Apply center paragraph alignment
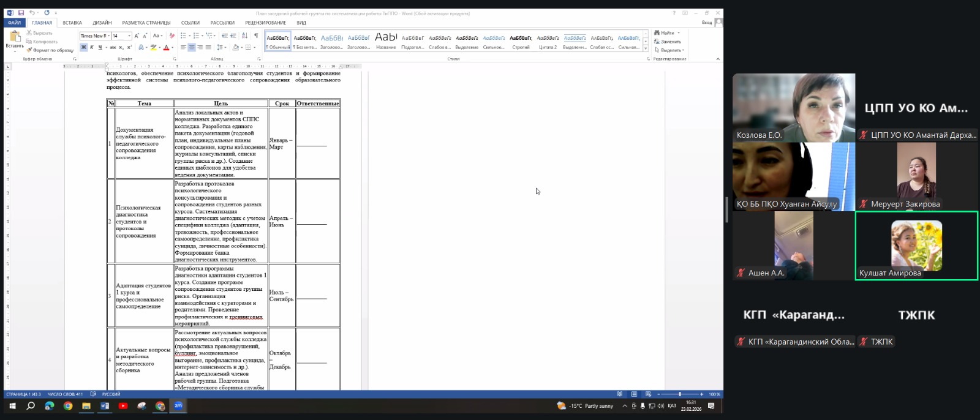The image size is (980, 420). pos(192,47)
